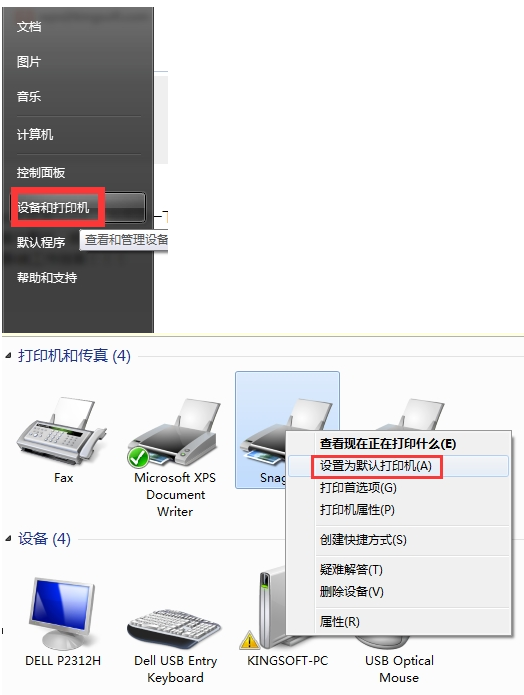
Task: Collapse the 打印机和传真 group
Action: (x=8, y=355)
